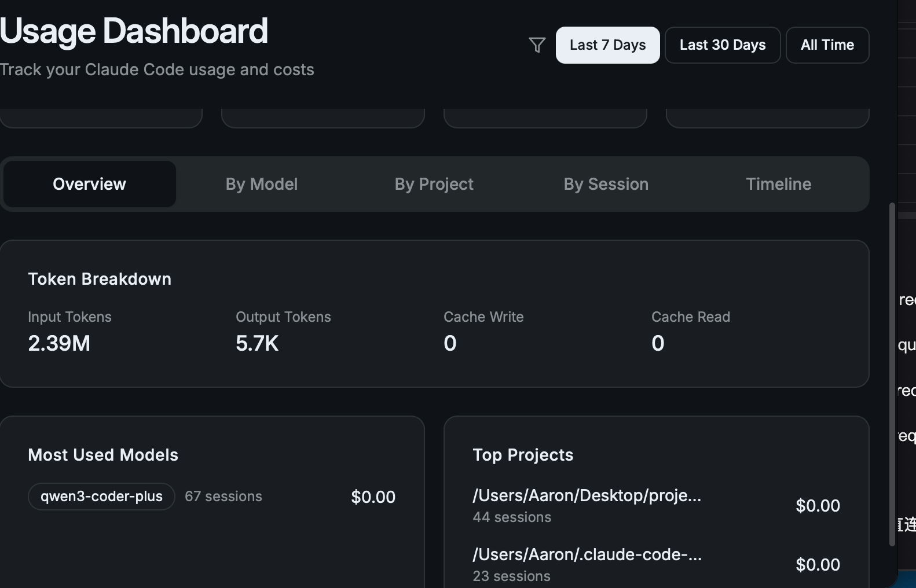This screenshot has width=916, height=588.
Task: Select the /Users/Aaron/Desktop/proje... project entry
Action: (x=656, y=505)
